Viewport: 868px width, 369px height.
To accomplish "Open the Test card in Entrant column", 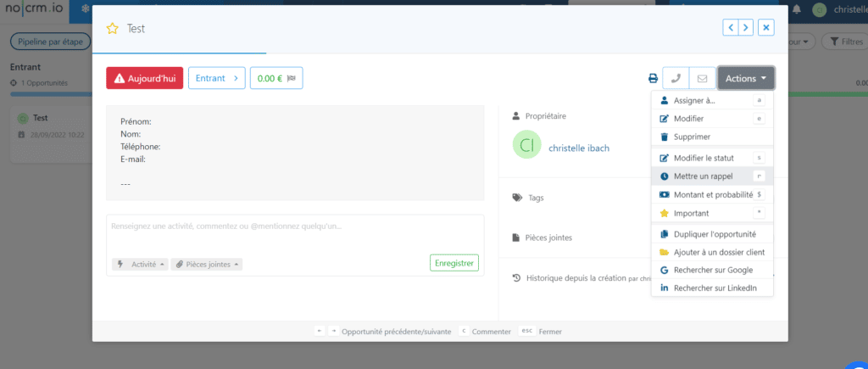I will pyautogui.click(x=51, y=135).
